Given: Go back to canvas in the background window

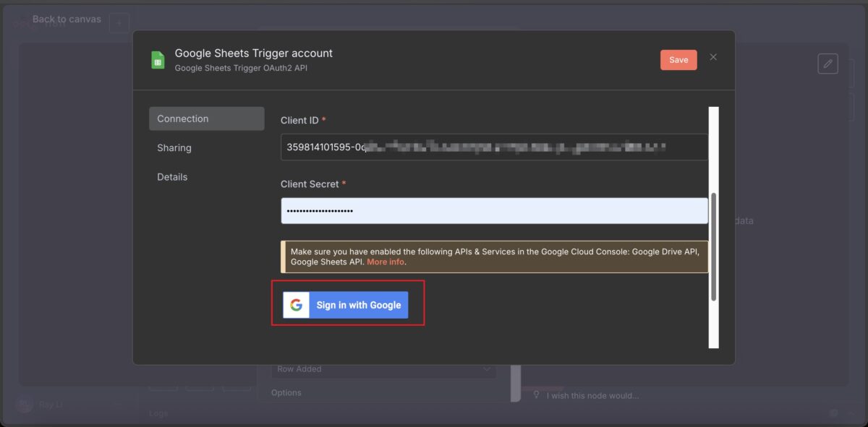Looking at the screenshot, I should tap(67, 19).
